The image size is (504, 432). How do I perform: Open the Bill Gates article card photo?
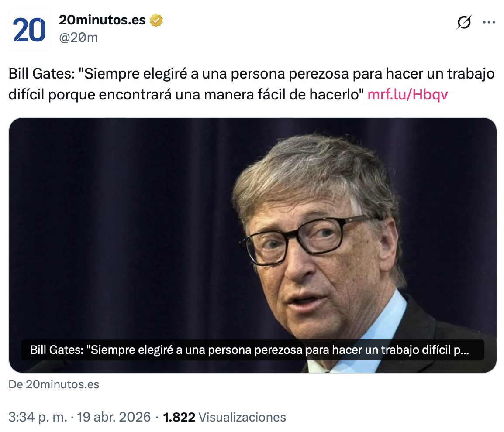click(x=252, y=245)
